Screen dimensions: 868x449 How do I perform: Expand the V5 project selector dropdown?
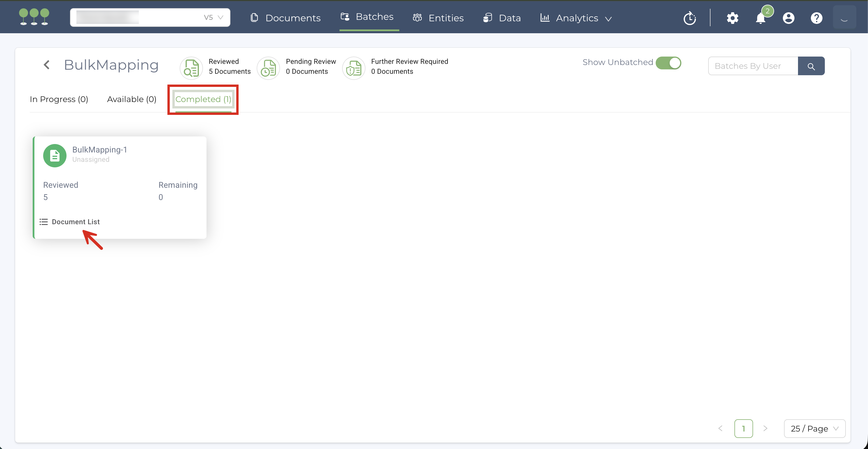coord(220,17)
